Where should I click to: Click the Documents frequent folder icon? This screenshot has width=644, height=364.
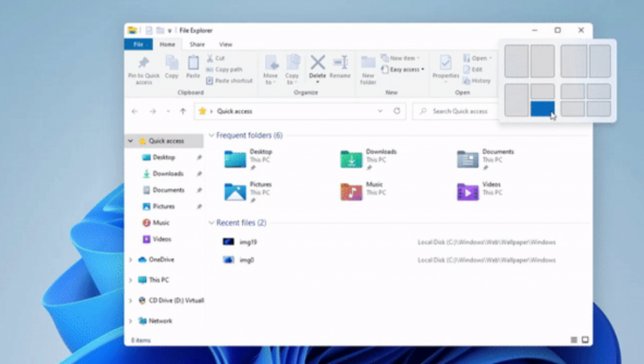(467, 159)
